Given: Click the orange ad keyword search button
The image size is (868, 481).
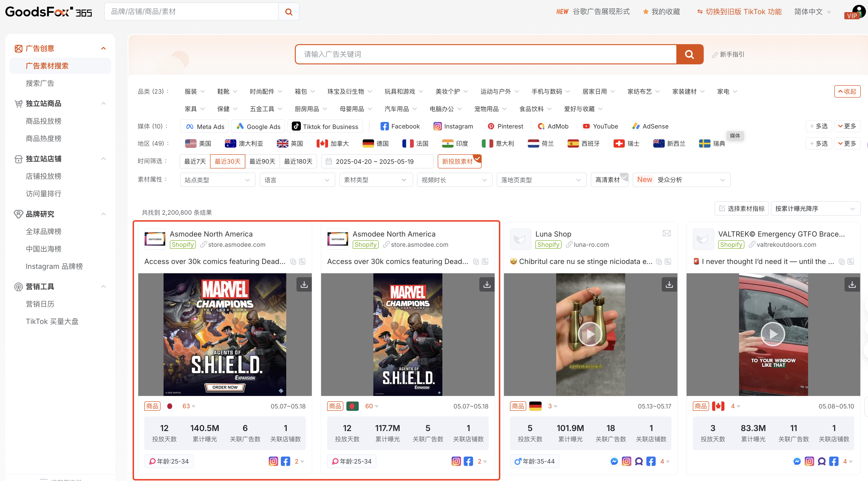Looking at the screenshot, I should pos(689,54).
